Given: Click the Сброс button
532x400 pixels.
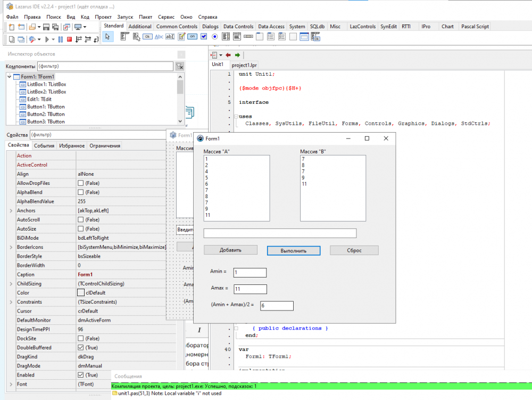Looking at the screenshot, I should click(354, 250).
